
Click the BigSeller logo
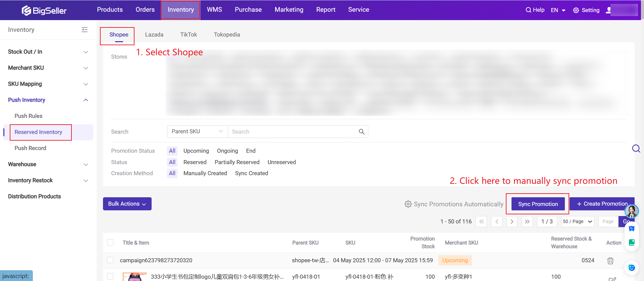pos(44,10)
